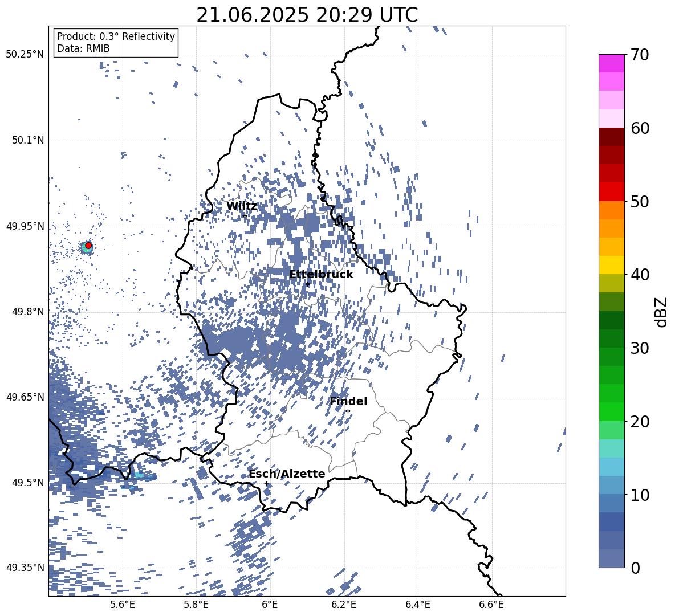Click the Findel cross marker
This screenshot has width=675, height=616.
(x=348, y=411)
